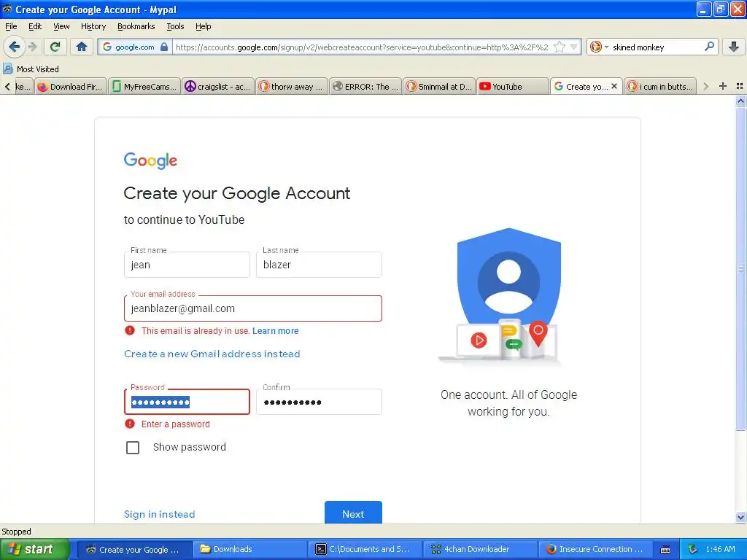Click the Confirm password field
Viewport: 747px width, 560px height.
(x=319, y=402)
